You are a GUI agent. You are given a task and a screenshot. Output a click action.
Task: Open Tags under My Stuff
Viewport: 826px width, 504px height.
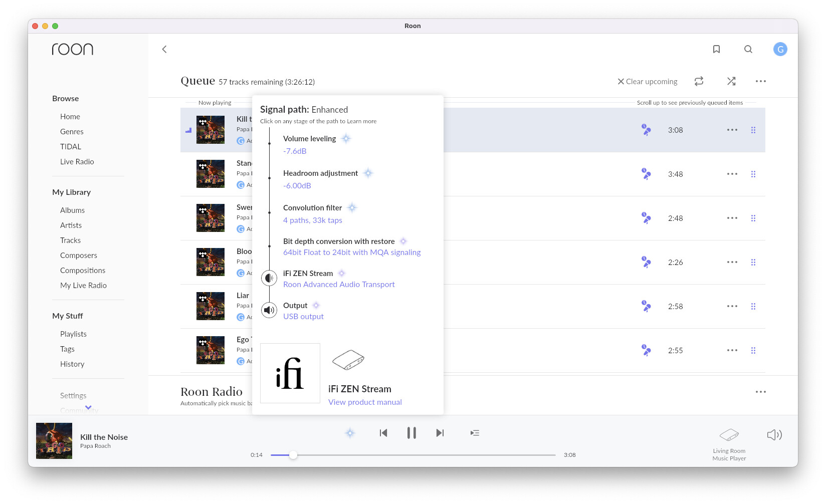point(67,349)
